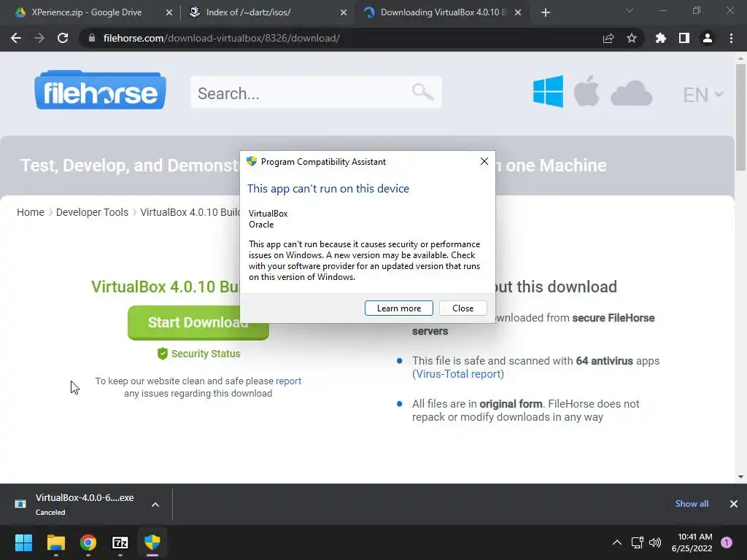Click the lock site info icon
Image resolution: width=747 pixels, height=560 pixels.
(x=91, y=38)
